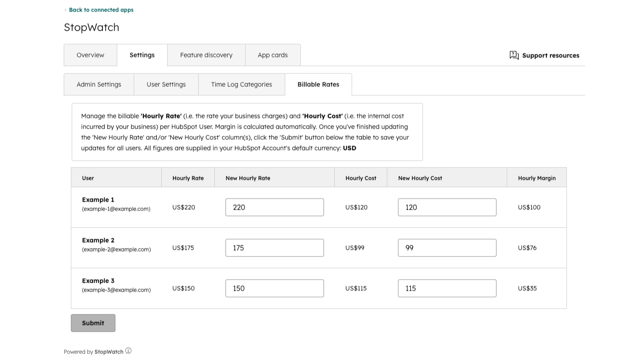The height and width of the screenshot is (362, 644).
Task: Click Example 1's New Hourly Cost field
Action: click(447, 207)
